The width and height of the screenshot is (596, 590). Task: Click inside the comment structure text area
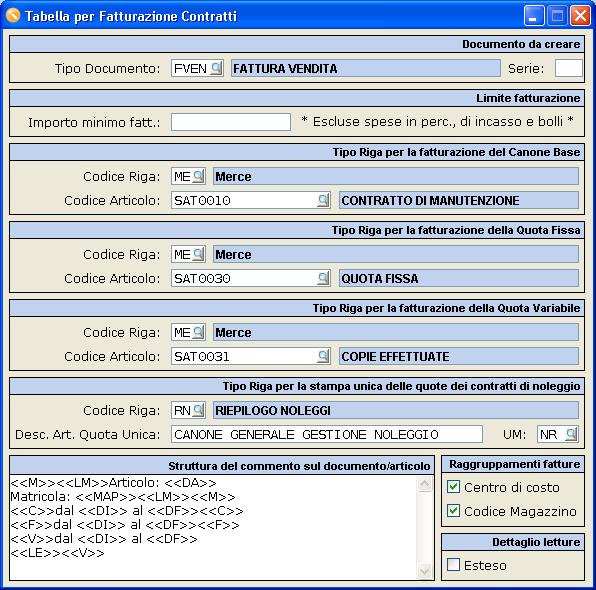coord(213,527)
